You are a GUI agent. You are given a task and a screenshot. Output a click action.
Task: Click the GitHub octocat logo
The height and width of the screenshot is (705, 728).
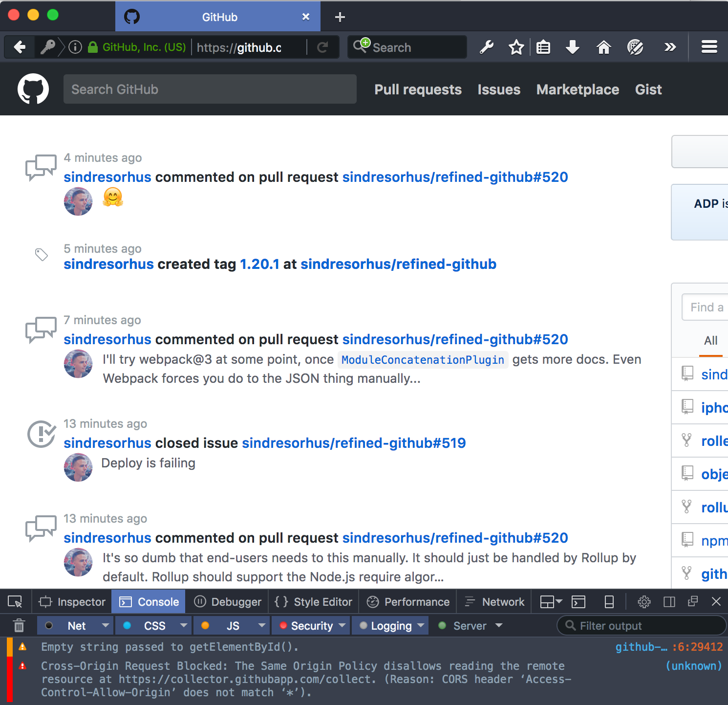pos(33,89)
